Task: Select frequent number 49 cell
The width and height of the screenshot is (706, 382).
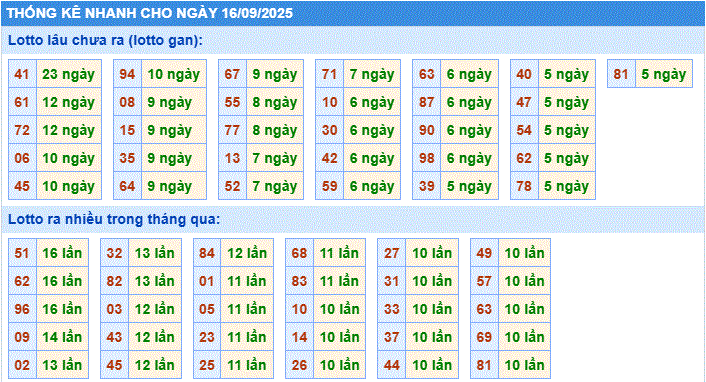Action: (484, 253)
